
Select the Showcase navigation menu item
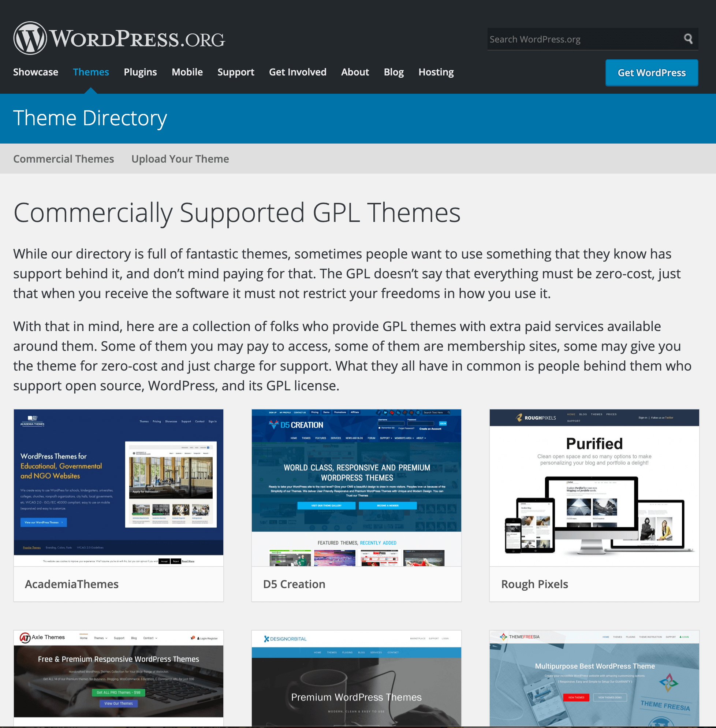pyautogui.click(x=36, y=72)
